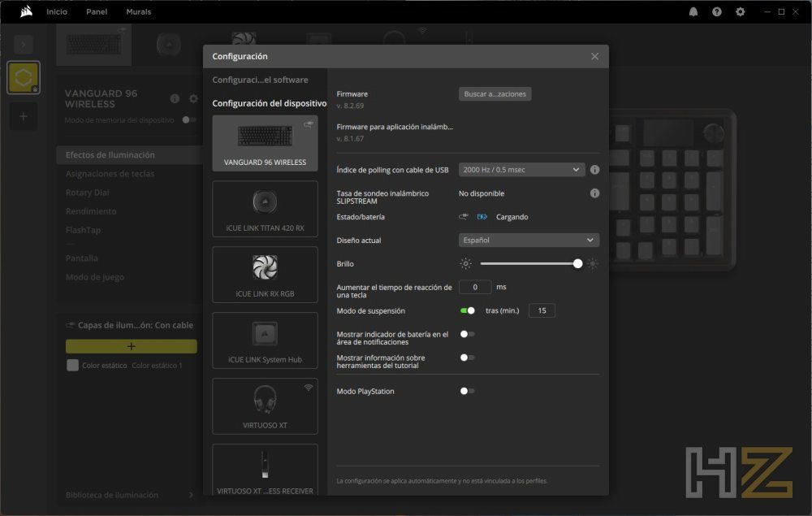Toggle tutorial tooltips information switch

tap(468, 358)
